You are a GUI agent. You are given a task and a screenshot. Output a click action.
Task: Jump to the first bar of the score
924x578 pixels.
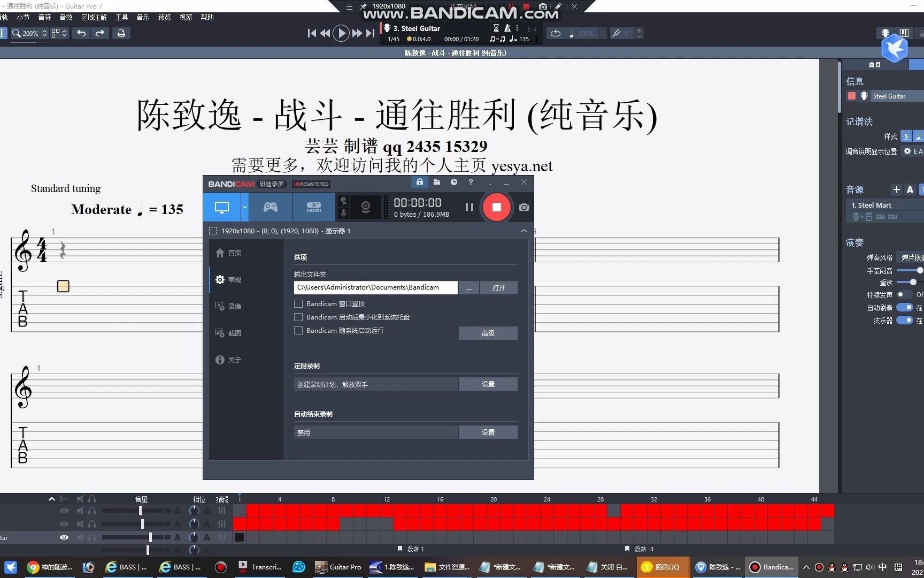pos(312,33)
